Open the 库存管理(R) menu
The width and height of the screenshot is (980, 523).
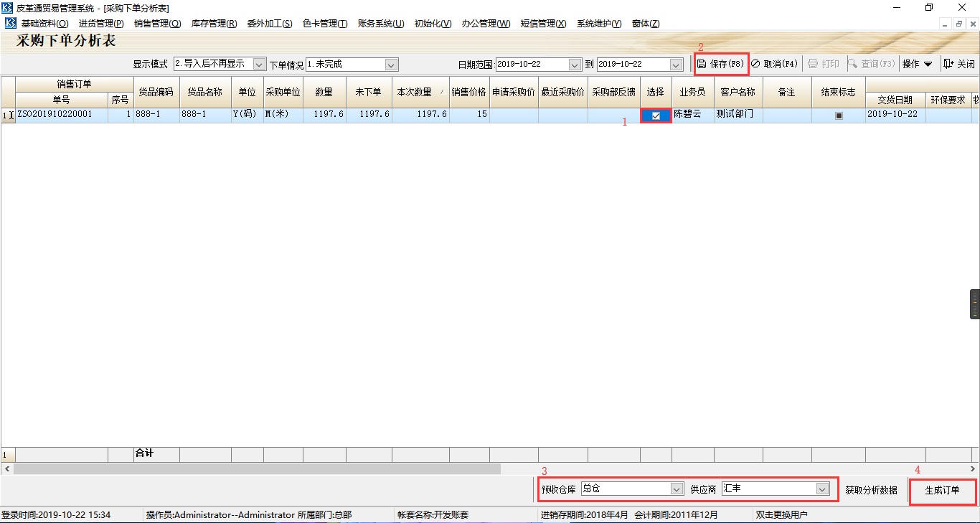pyautogui.click(x=213, y=23)
